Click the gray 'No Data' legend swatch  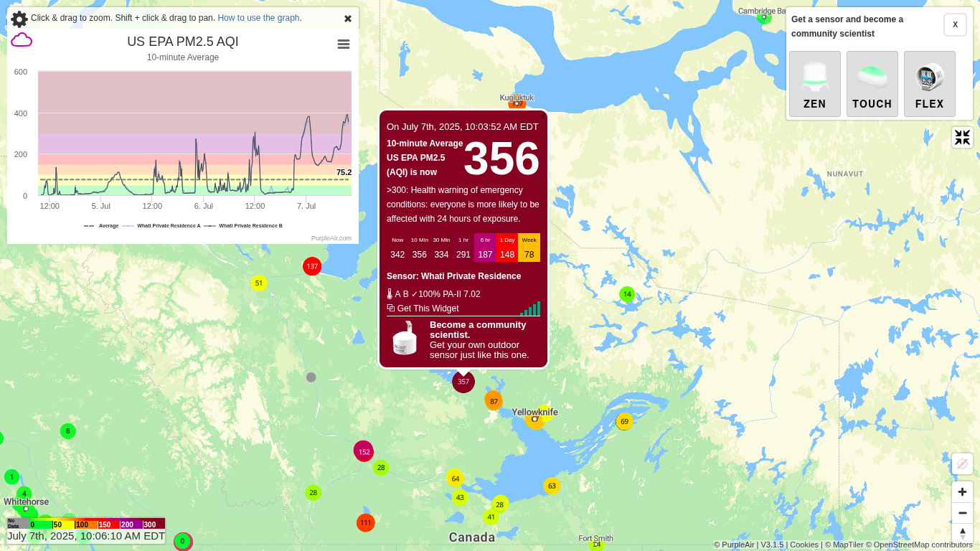tap(18, 524)
